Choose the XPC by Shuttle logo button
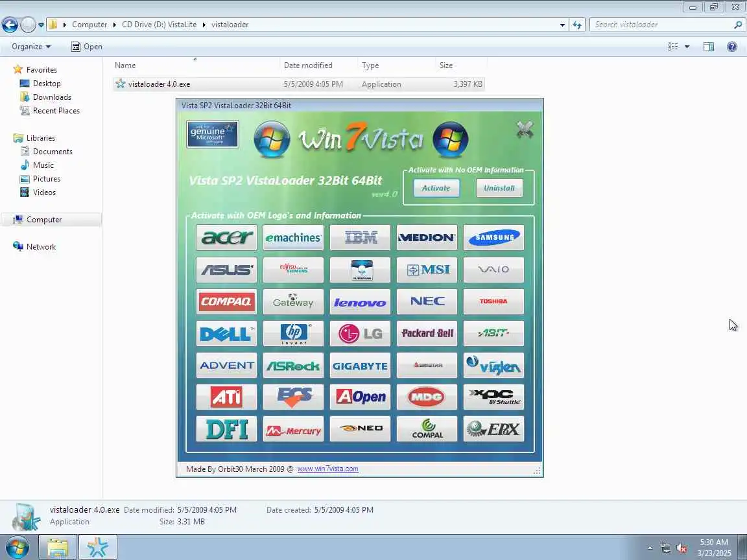Screen dimensions: 747x560 493,397
